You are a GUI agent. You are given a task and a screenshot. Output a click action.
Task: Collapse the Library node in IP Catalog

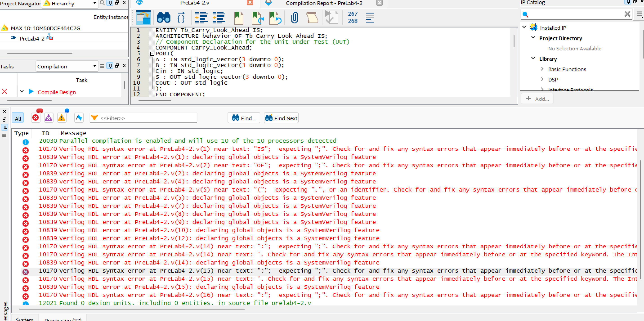(533, 58)
